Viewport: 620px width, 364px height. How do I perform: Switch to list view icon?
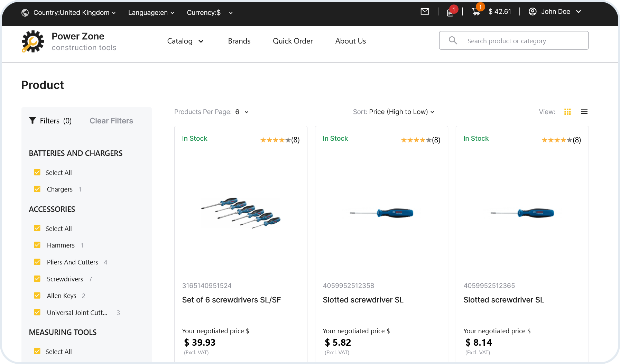584,112
